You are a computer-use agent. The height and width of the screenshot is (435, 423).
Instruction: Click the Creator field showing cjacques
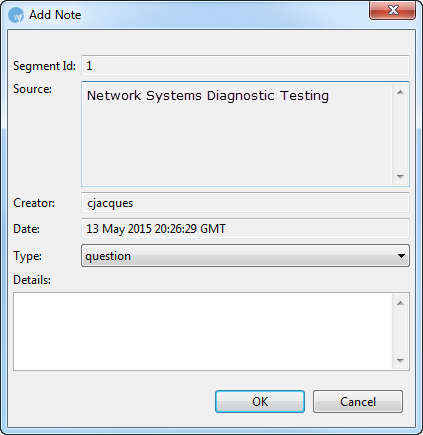tap(245, 203)
